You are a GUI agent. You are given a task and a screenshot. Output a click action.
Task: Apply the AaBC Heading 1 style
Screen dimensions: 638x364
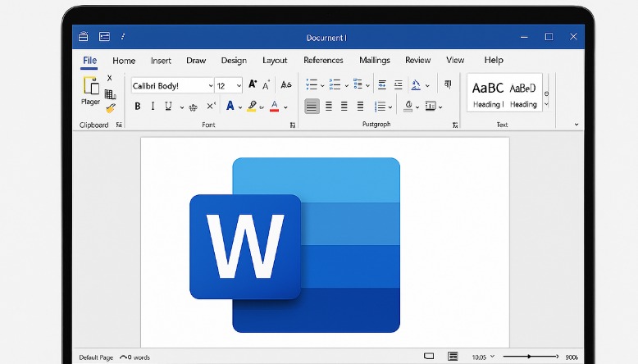pos(488,94)
